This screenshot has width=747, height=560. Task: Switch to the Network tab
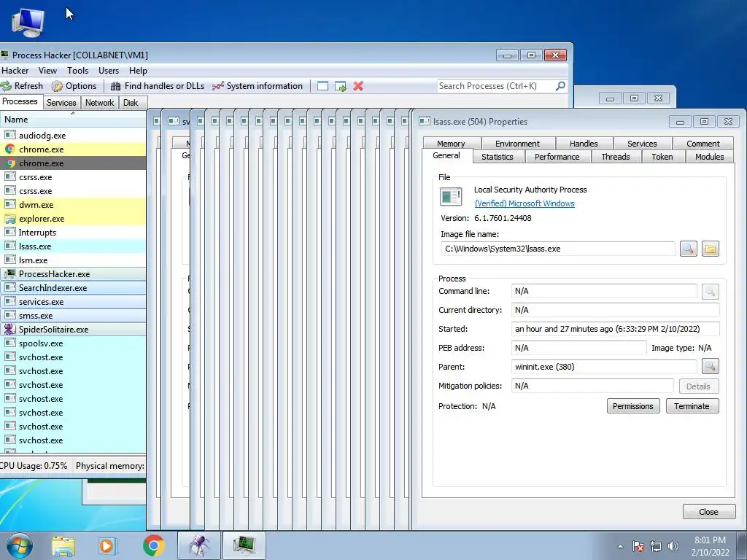pyautogui.click(x=99, y=102)
